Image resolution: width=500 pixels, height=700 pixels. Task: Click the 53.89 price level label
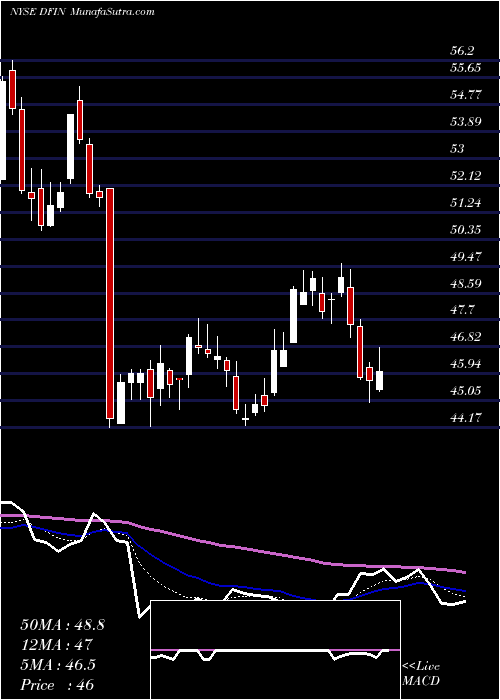pyautogui.click(x=465, y=121)
